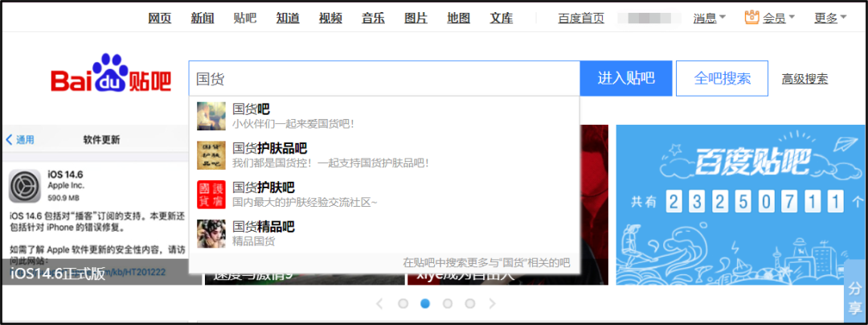Click the 百度贴吧 blue banner

[739, 205]
